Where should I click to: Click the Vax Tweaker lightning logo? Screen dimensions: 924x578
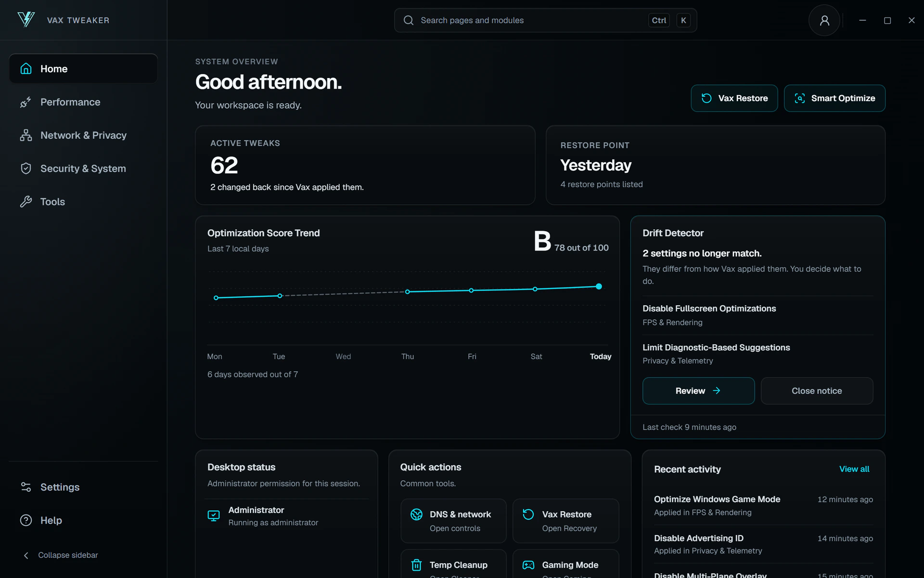click(x=26, y=20)
